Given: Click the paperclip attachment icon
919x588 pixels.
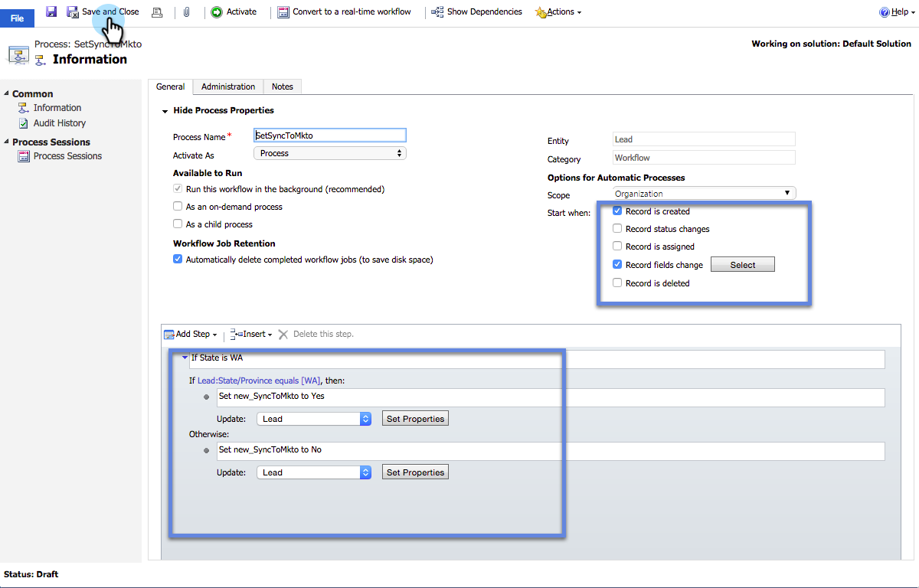Looking at the screenshot, I should [x=186, y=12].
